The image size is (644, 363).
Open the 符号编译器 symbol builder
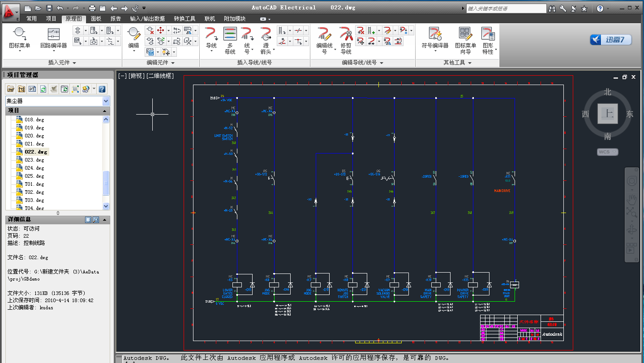click(435, 38)
